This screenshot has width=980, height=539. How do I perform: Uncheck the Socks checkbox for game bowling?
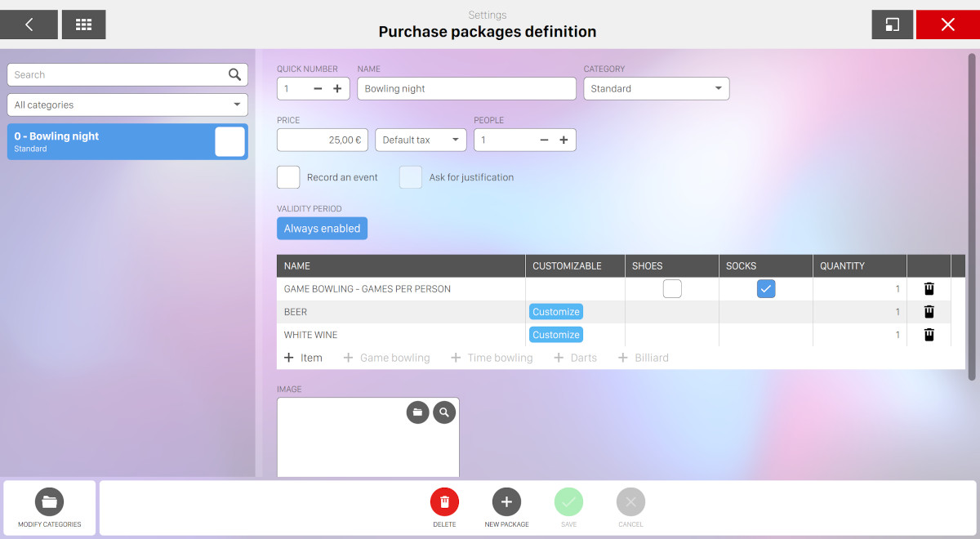(765, 289)
